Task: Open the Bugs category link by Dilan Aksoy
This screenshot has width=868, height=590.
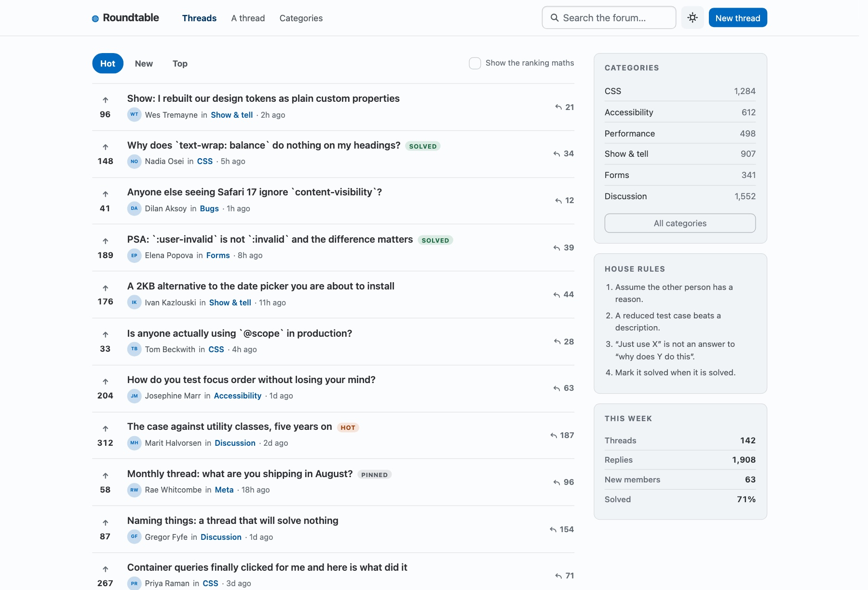Action: (x=209, y=208)
